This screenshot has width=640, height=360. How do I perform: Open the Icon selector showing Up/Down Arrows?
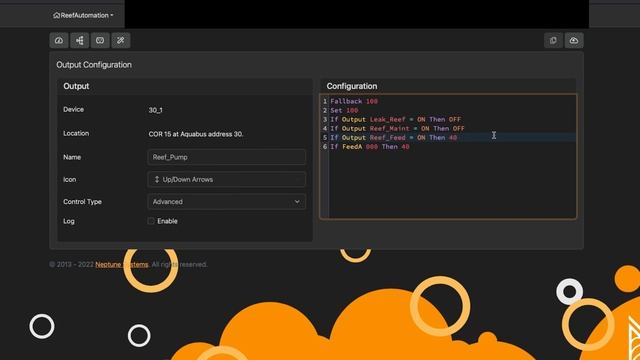(227, 180)
